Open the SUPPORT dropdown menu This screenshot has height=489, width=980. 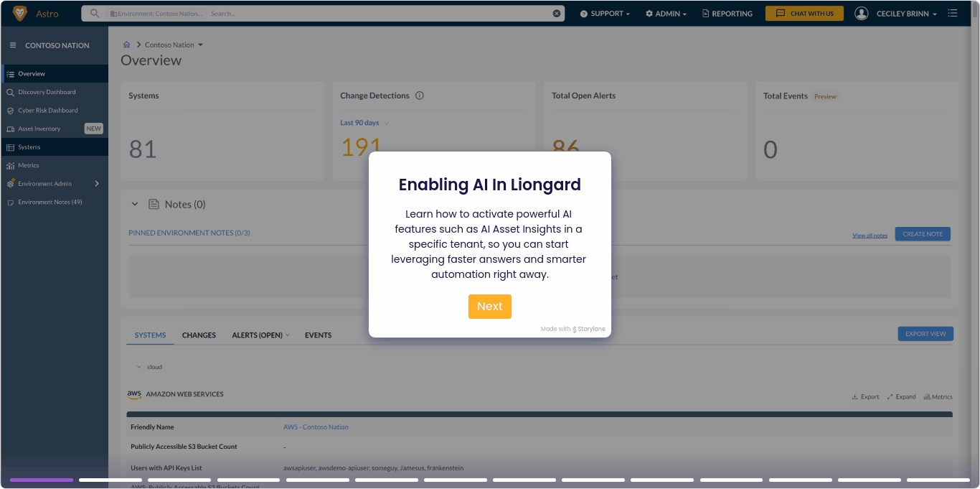(605, 14)
